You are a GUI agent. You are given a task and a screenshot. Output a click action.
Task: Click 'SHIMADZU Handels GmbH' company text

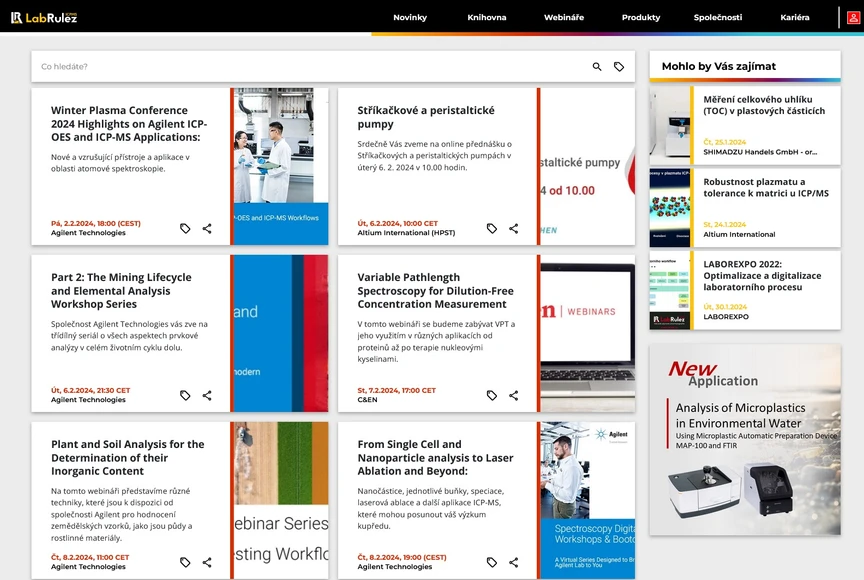[x=760, y=151]
